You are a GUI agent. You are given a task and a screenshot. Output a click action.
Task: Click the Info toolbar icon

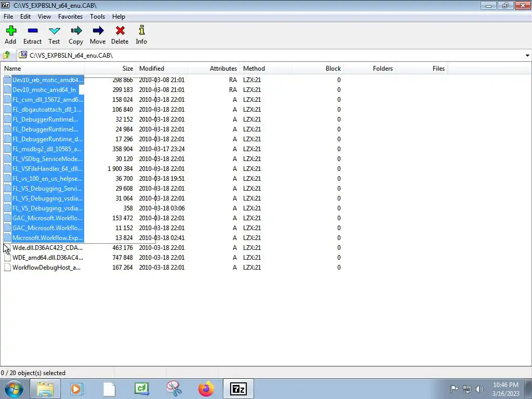tap(141, 35)
